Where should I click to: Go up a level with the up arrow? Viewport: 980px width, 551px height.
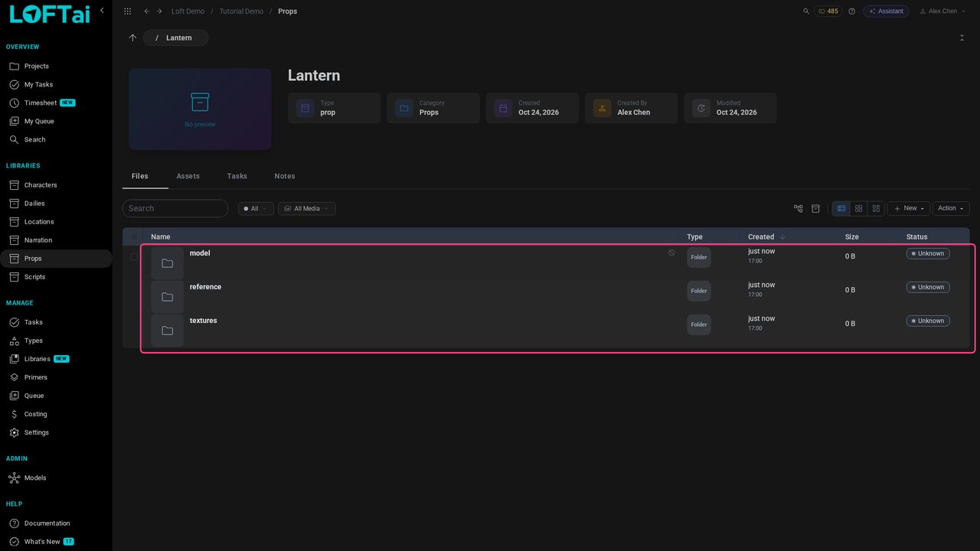[x=132, y=37]
